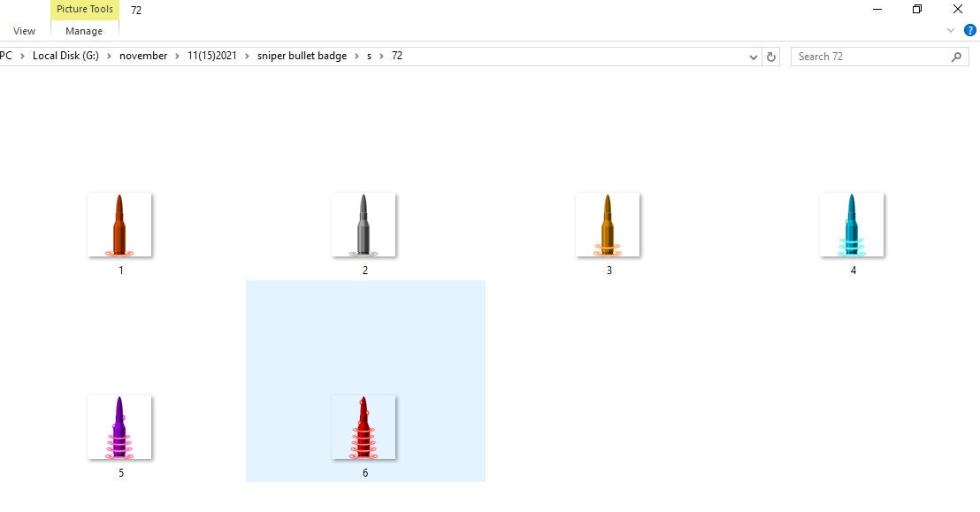980x512 pixels.
Task: Select the purple bullet image 5
Action: pyautogui.click(x=119, y=427)
